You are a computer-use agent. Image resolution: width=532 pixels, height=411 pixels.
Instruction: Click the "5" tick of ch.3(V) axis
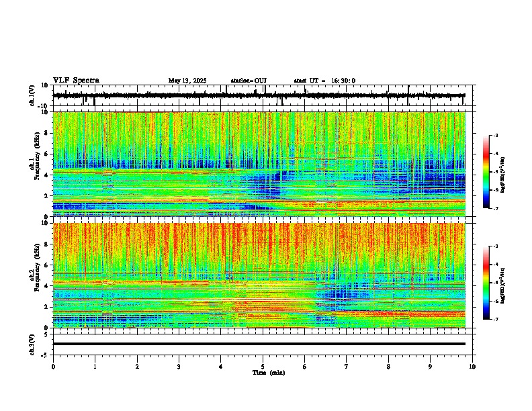click(47, 334)
